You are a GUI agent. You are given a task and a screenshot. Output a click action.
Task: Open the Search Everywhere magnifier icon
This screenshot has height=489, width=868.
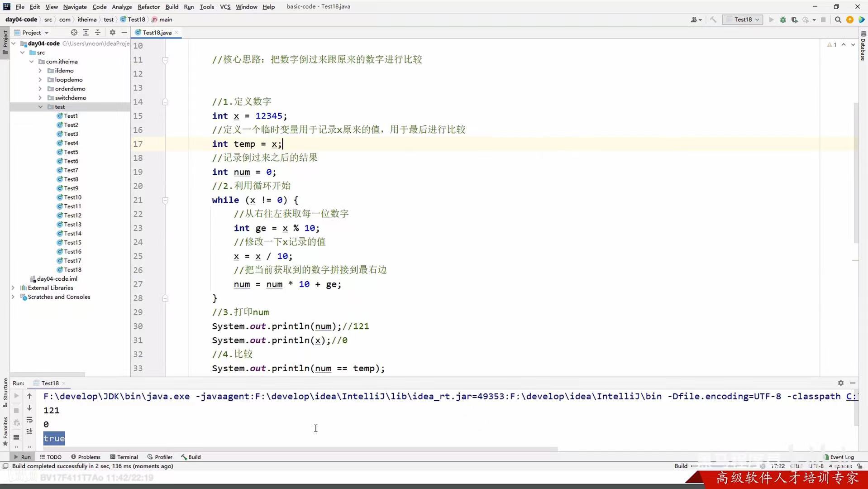coord(838,19)
